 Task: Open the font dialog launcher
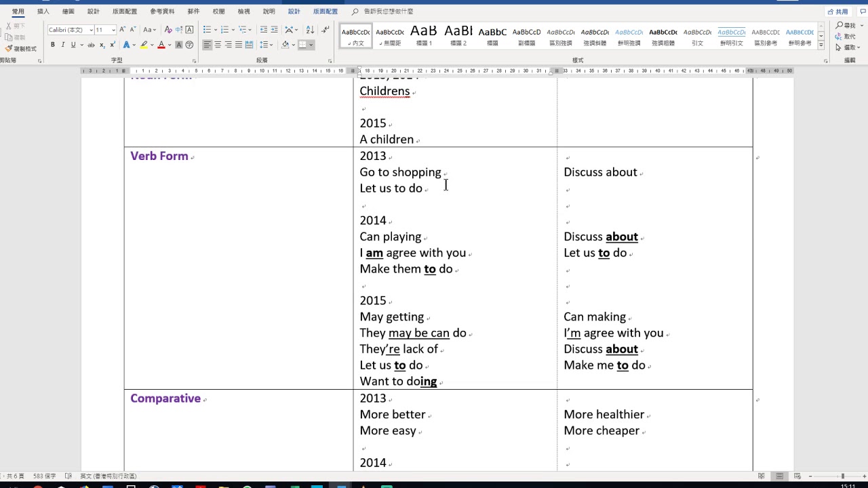click(x=194, y=61)
